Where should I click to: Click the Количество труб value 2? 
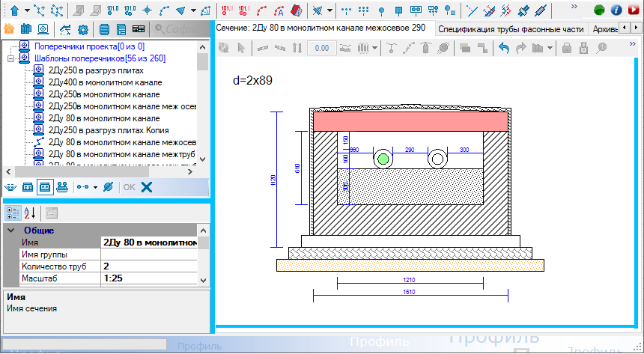149,266
